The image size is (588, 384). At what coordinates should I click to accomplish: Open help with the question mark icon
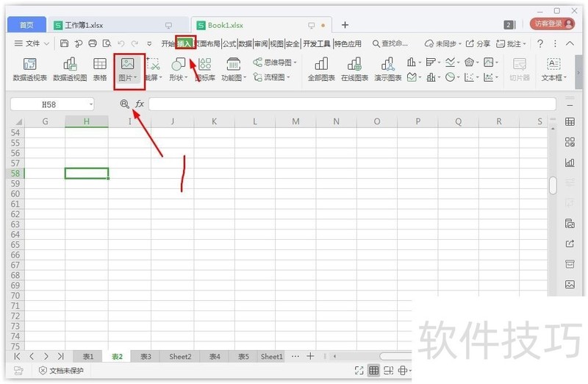pos(540,43)
